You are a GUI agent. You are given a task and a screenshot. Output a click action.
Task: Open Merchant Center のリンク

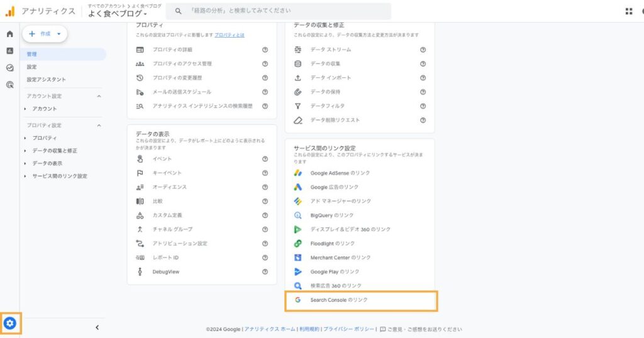pyautogui.click(x=340, y=258)
